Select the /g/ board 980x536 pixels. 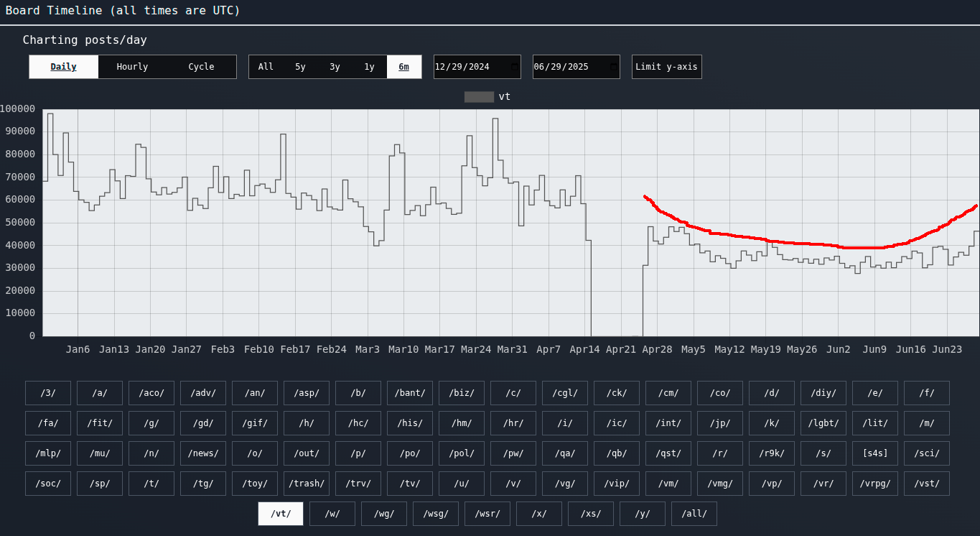(x=151, y=423)
